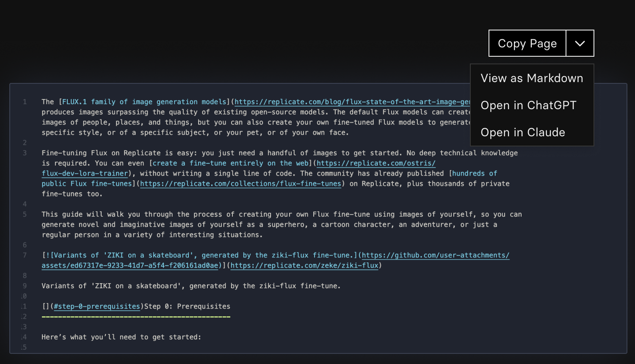This screenshot has width=635, height=364.
Task: Choose Open in Claude option
Action: pyautogui.click(x=532, y=132)
